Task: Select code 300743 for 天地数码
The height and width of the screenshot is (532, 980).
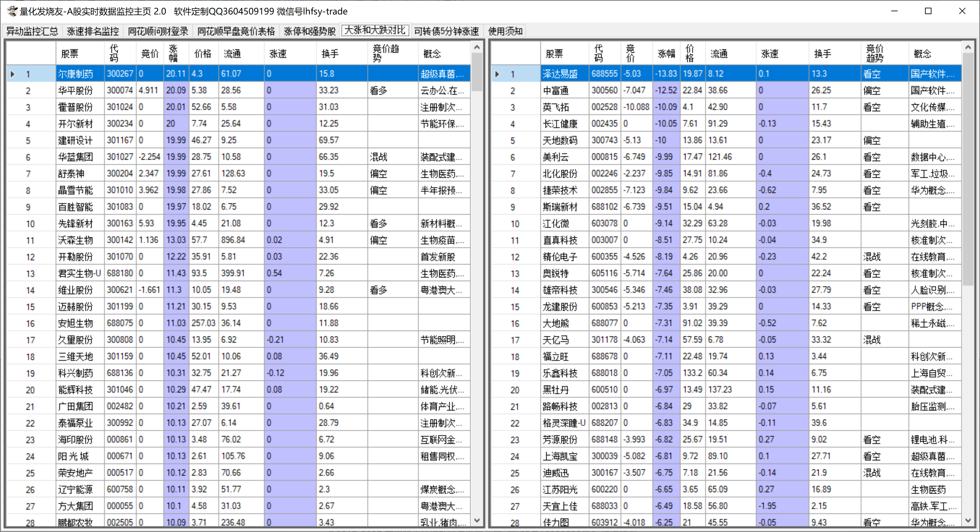Action: (x=604, y=140)
